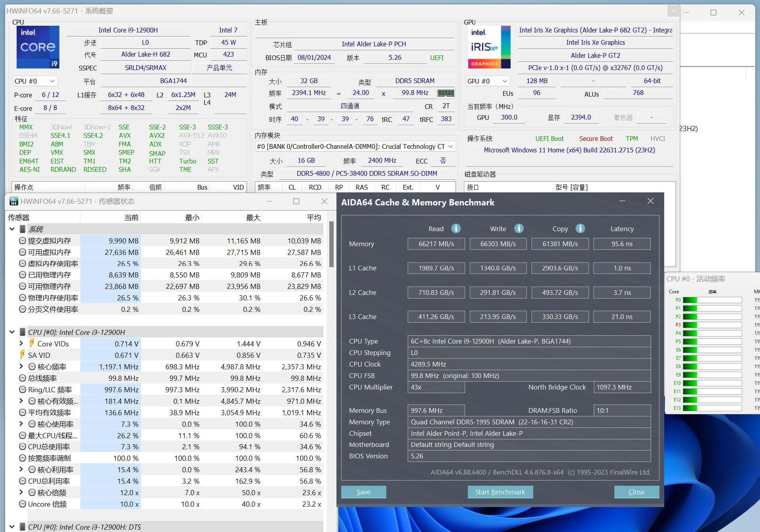This screenshot has width=760, height=532.
Task: Open the memory module BANK 0 dropdown
Action: [355, 146]
